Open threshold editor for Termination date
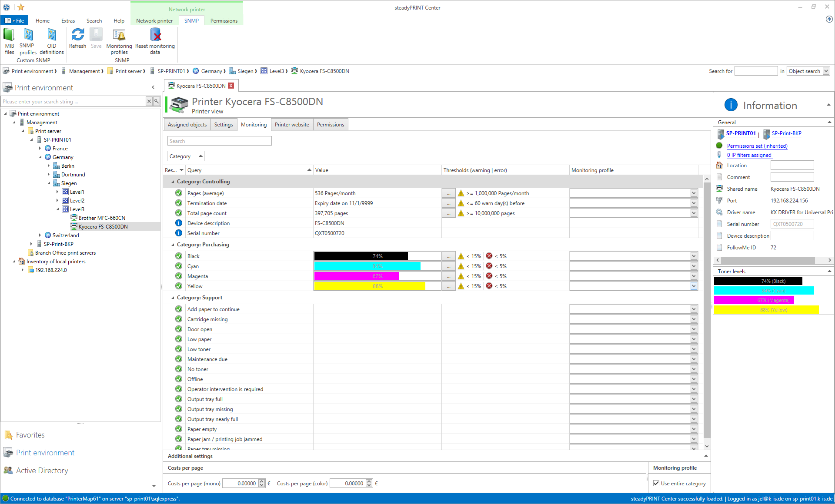The height and width of the screenshot is (504, 835). pyautogui.click(x=448, y=203)
